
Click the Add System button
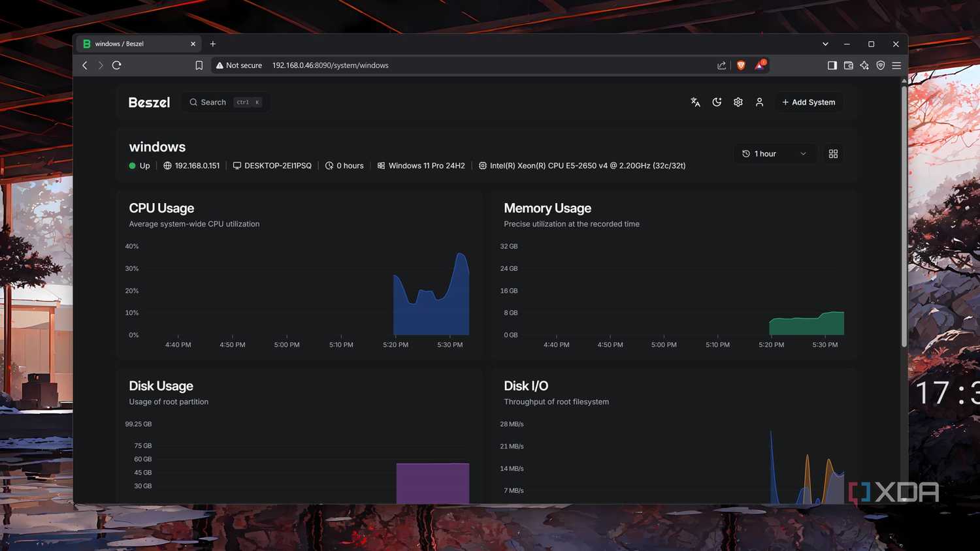point(808,102)
